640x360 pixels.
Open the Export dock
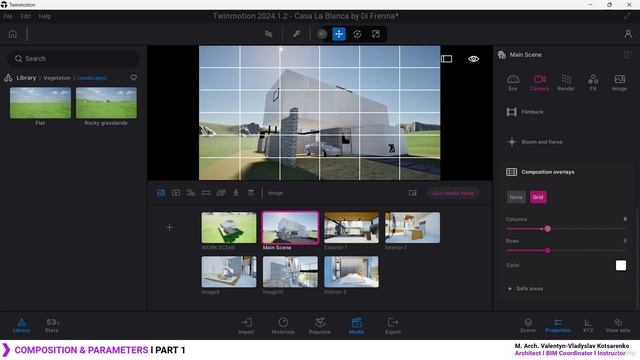pos(393,326)
